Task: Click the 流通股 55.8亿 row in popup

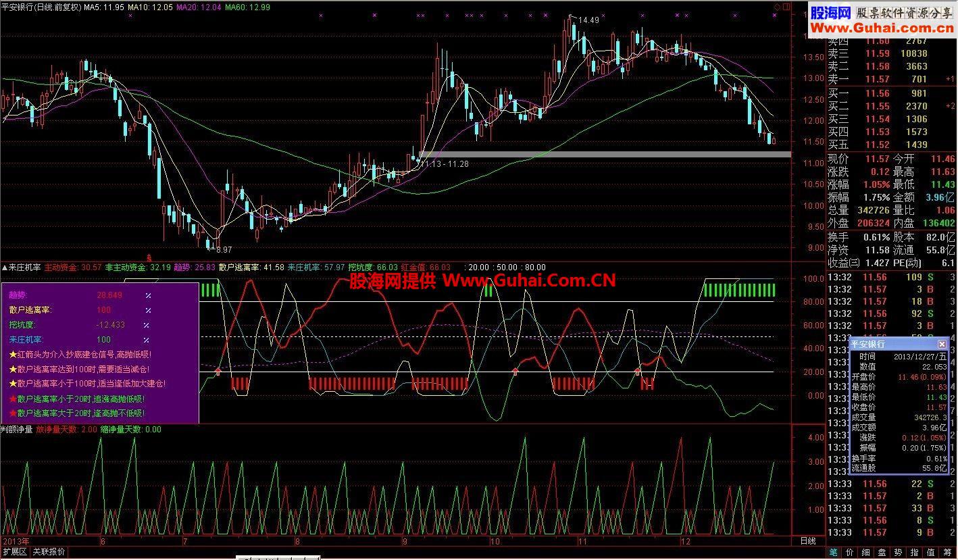Action: click(899, 468)
